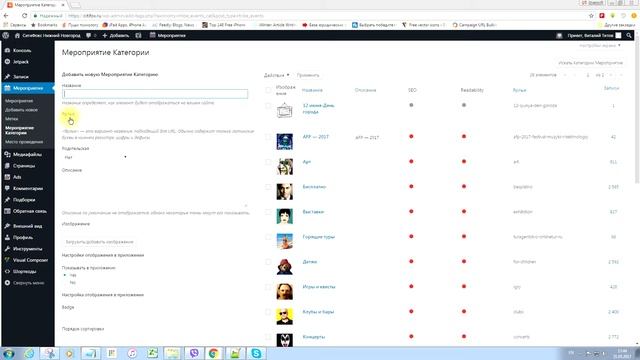Viewport: 640px width, 360px height.
Task: Toggle the select-all checkbox in table header
Action: pyautogui.click(x=268, y=90)
